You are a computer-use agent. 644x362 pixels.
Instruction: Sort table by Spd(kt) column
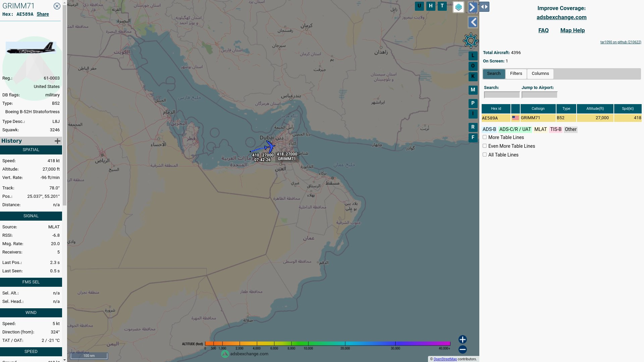coord(628,109)
